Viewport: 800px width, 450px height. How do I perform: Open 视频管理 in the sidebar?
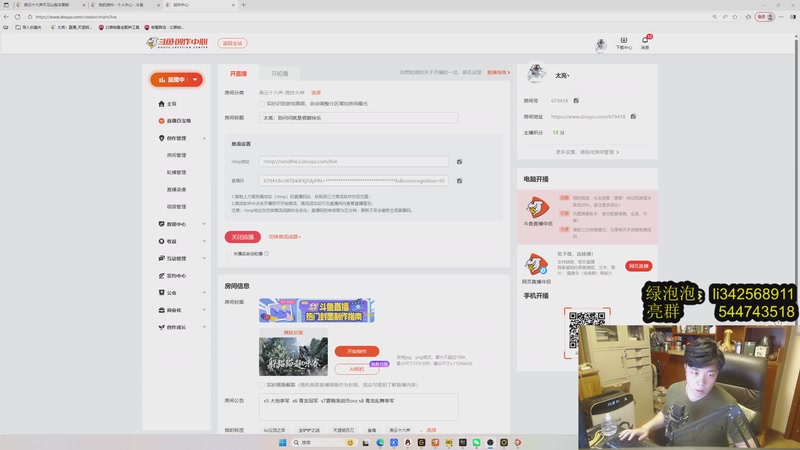(176, 207)
